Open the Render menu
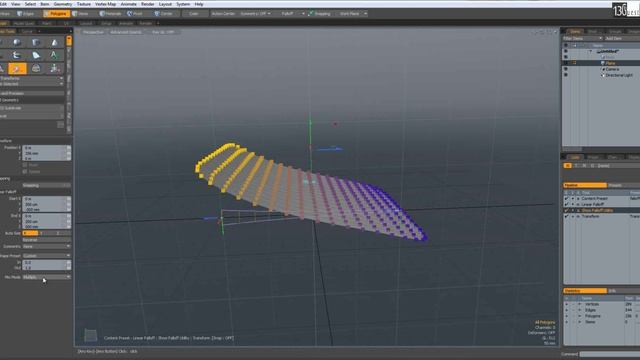Image resolution: width=640 pixels, height=360 pixels. 147,4
